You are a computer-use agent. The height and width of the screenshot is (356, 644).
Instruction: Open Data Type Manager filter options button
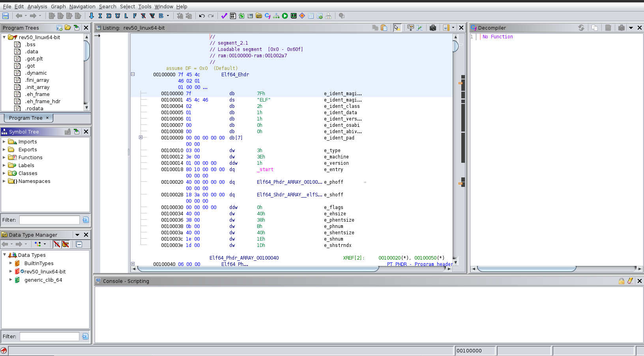(85, 336)
